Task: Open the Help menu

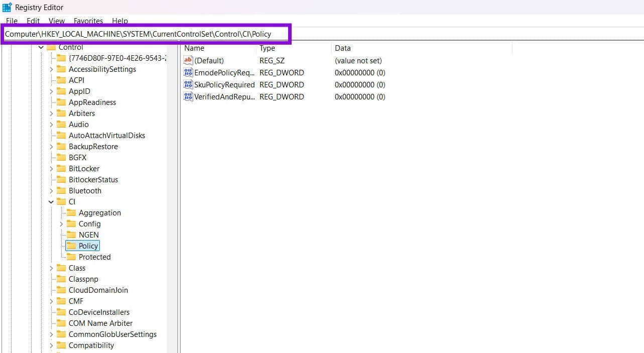Action: pyautogui.click(x=120, y=21)
